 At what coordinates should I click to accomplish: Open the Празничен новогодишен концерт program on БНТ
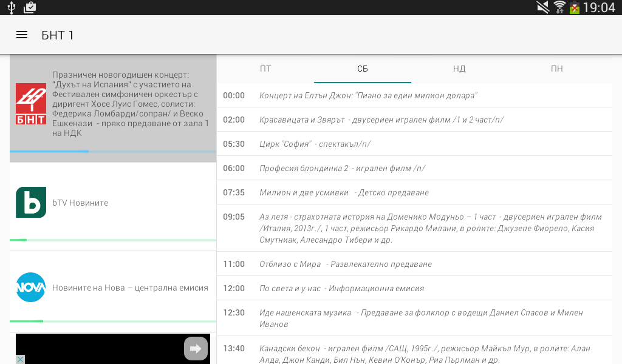click(113, 108)
